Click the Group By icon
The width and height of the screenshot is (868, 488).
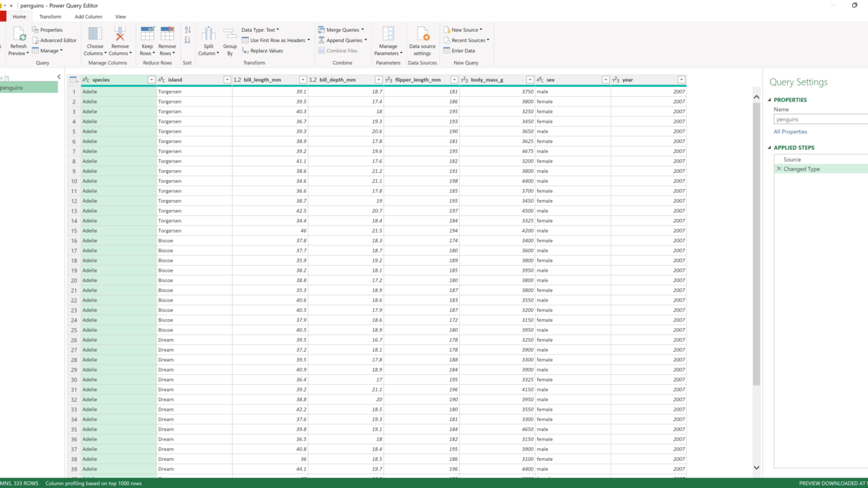point(230,34)
